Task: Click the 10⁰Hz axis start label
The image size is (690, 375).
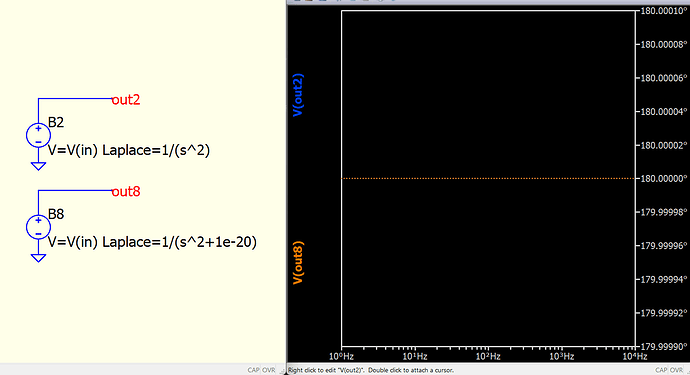Action: (x=341, y=356)
